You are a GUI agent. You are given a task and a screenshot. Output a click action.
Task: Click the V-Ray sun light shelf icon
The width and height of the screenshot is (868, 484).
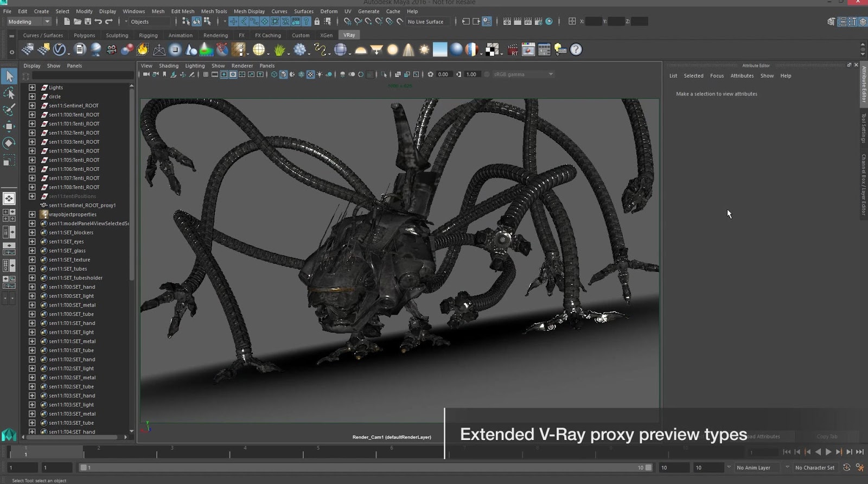pyautogui.click(x=424, y=49)
